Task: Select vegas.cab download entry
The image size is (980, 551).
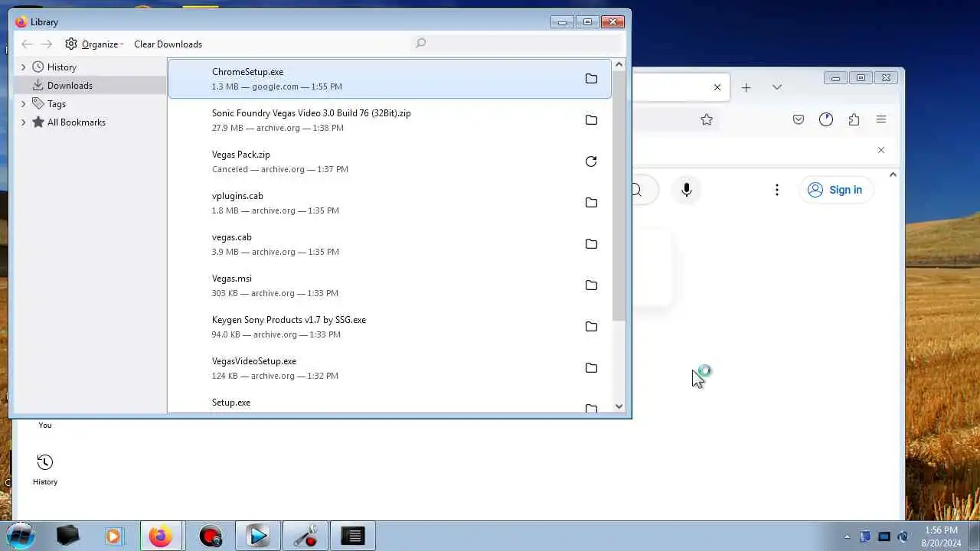Action: click(x=389, y=244)
